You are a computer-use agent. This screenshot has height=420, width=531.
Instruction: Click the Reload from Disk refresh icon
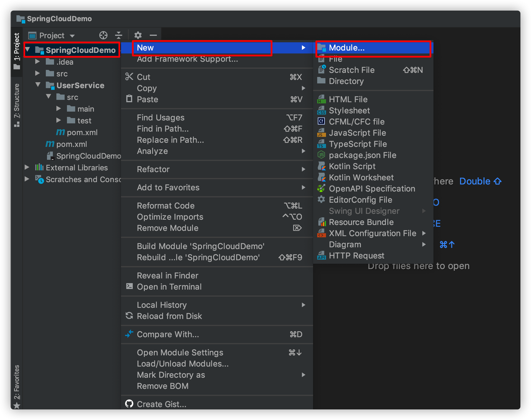pos(129,316)
